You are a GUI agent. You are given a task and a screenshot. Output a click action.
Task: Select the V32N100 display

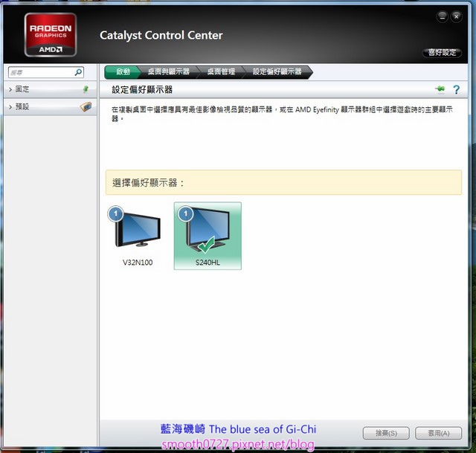coord(137,236)
